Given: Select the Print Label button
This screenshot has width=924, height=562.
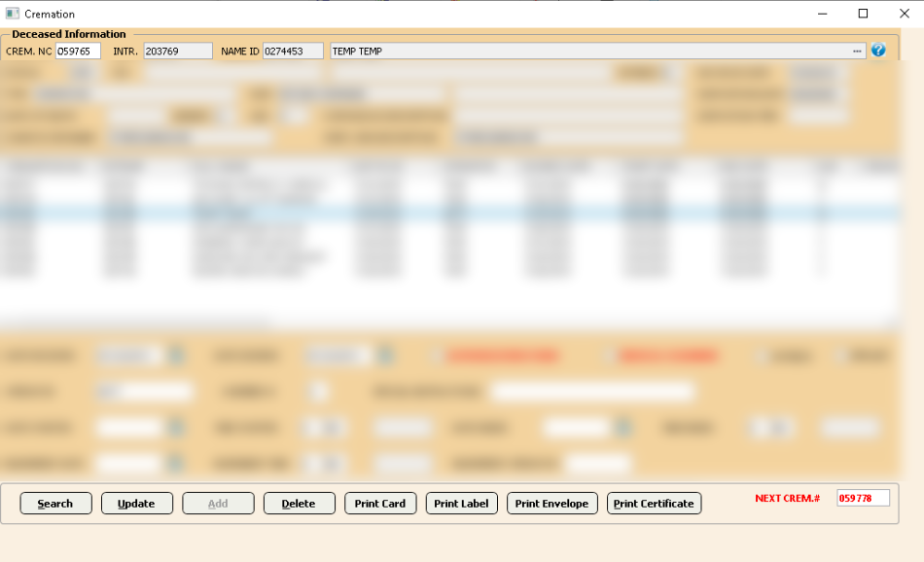Looking at the screenshot, I should point(461,504).
